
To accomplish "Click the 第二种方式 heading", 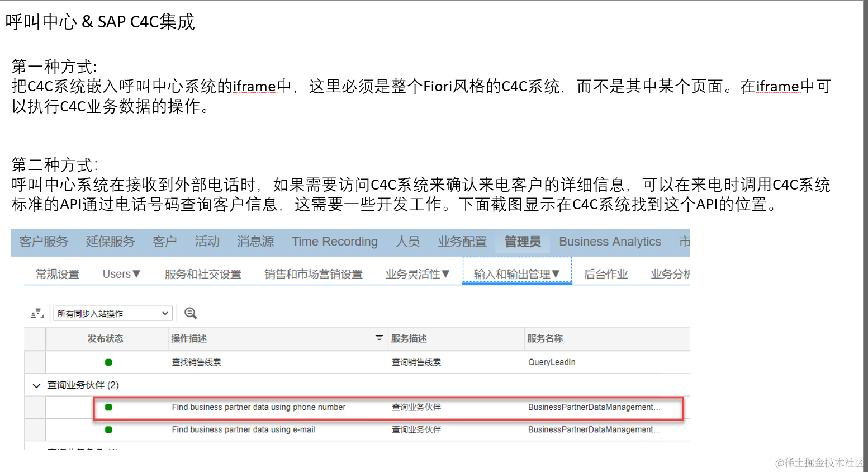I will (x=54, y=165).
